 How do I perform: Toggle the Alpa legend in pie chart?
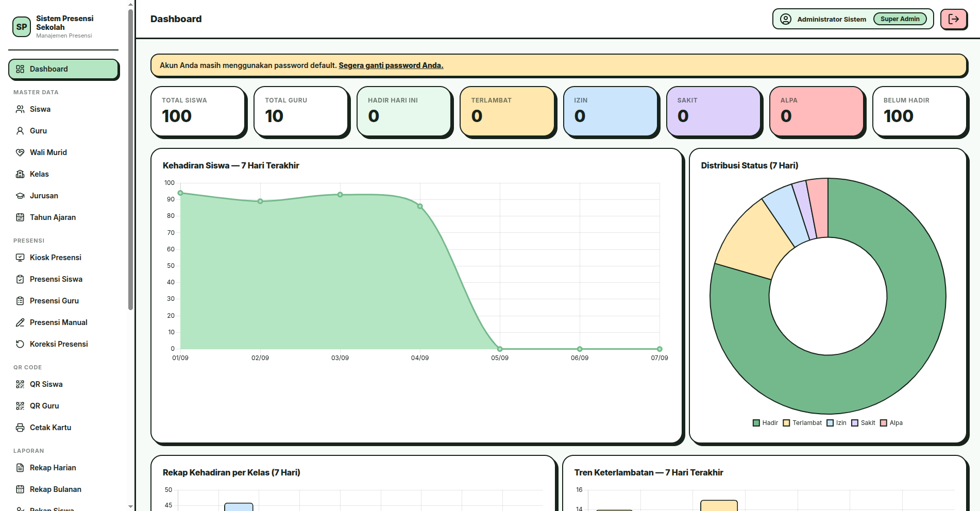pyautogui.click(x=891, y=423)
